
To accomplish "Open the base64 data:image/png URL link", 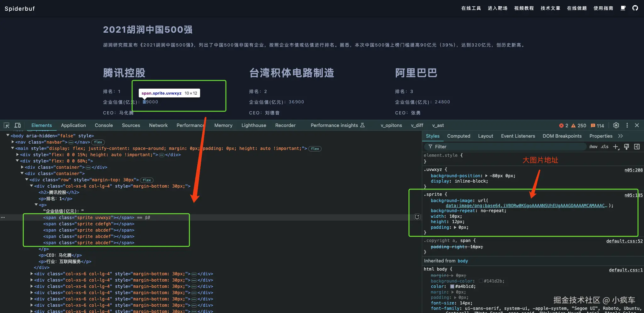I will coord(526,206).
